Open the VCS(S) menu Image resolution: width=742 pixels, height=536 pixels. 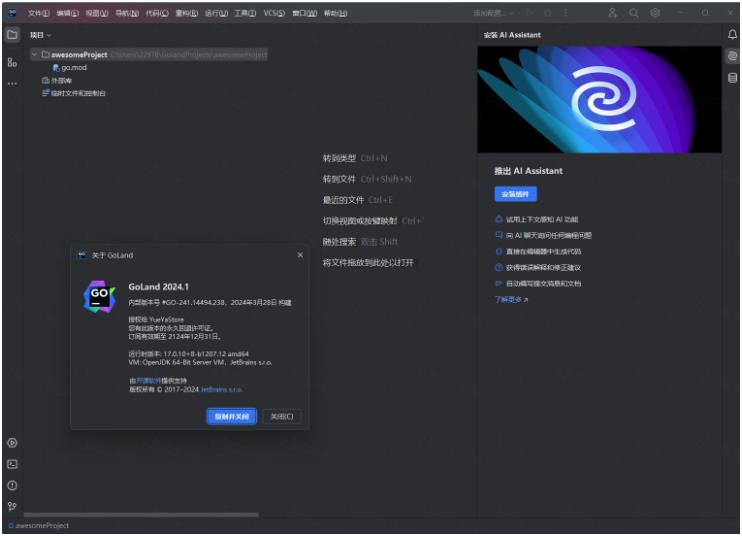coord(274,13)
